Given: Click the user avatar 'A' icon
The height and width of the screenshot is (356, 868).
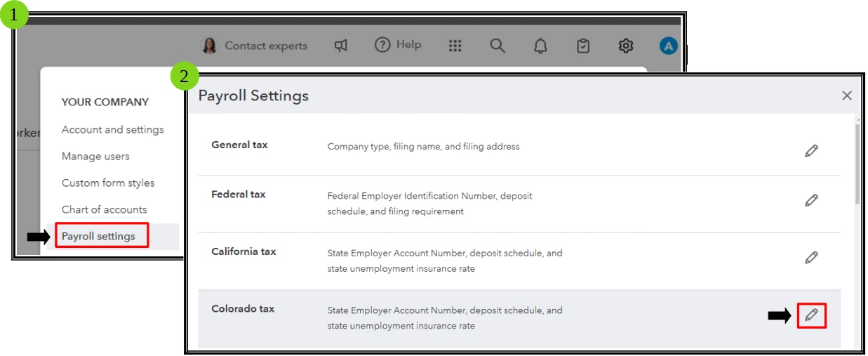Looking at the screenshot, I should (668, 46).
